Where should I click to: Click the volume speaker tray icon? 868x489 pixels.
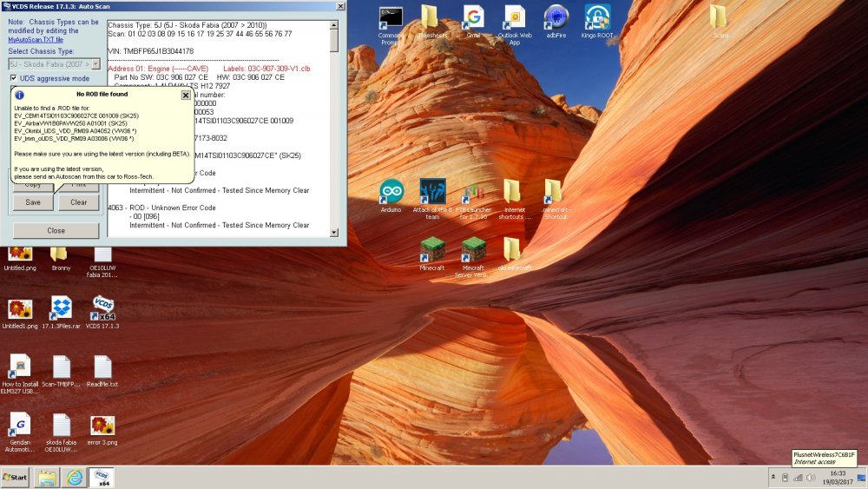(811, 478)
